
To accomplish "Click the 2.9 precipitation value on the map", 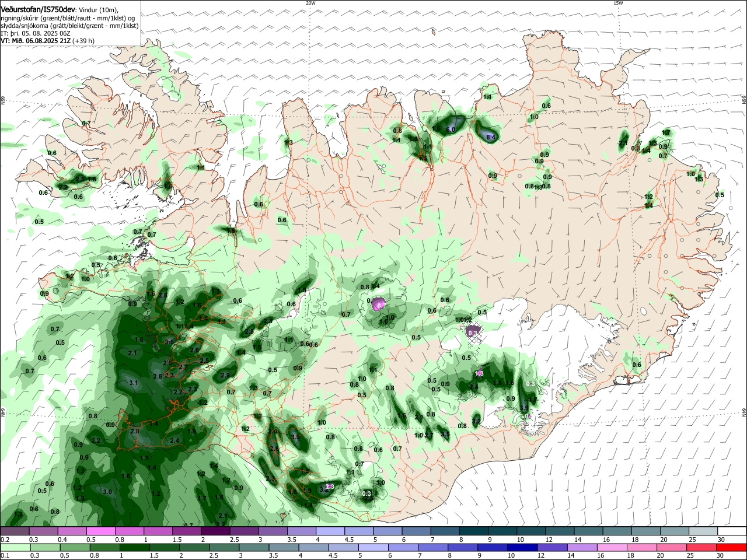I will click(225, 374).
